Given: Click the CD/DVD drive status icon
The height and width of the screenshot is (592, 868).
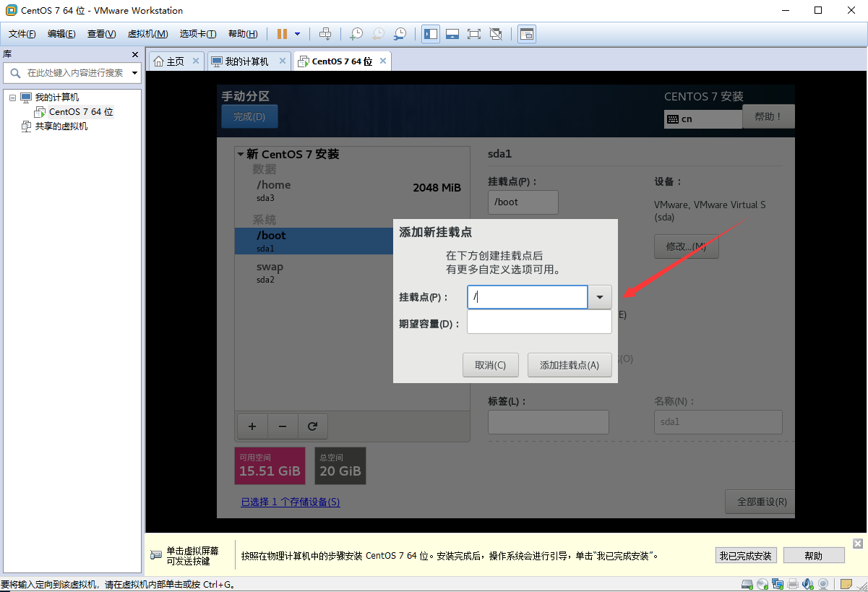Looking at the screenshot, I should point(763,584).
